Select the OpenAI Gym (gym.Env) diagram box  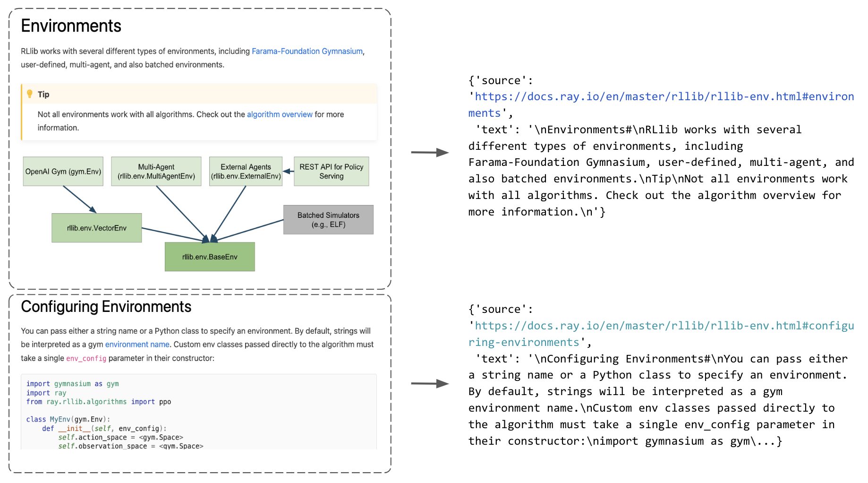pyautogui.click(x=63, y=172)
